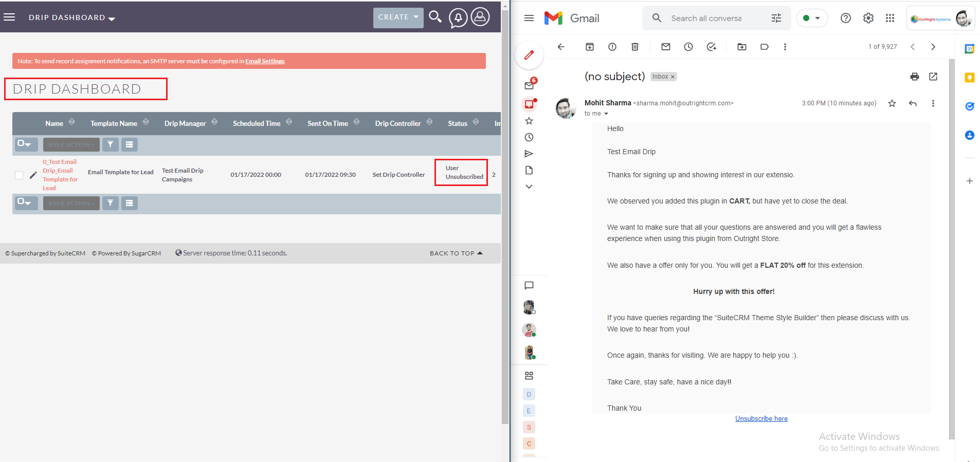This screenshot has width=980, height=462.
Task: Archive the open Gmail message
Action: [590, 47]
